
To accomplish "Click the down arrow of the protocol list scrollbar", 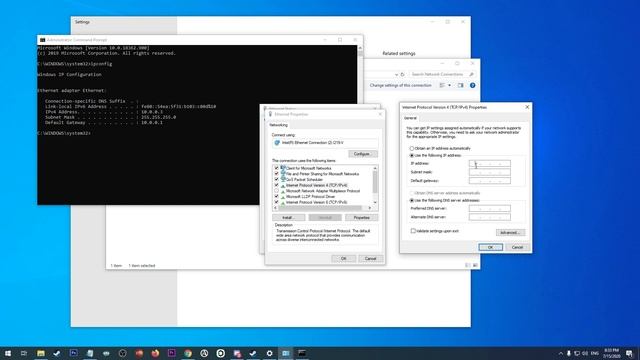I will click(x=375, y=202).
